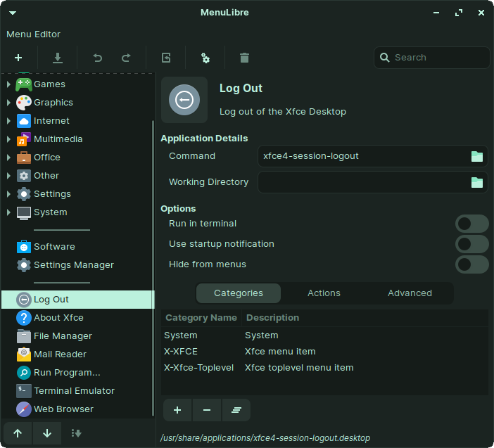The width and height of the screenshot is (494, 448).
Task: Toggle Hide from menus switch
Action: pos(471,264)
